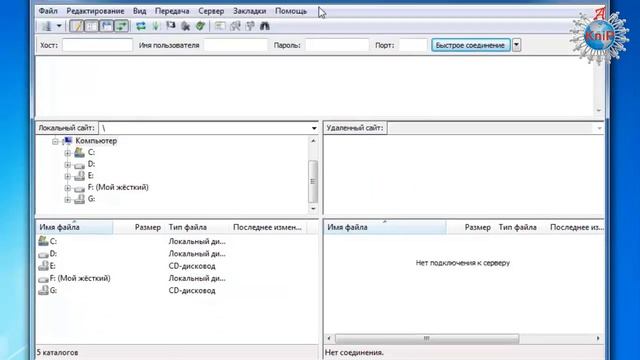Viewport: 640px width, 360px height.
Task: Click the process queue icon
Action: pyautogui.click(x=156, y=27)
